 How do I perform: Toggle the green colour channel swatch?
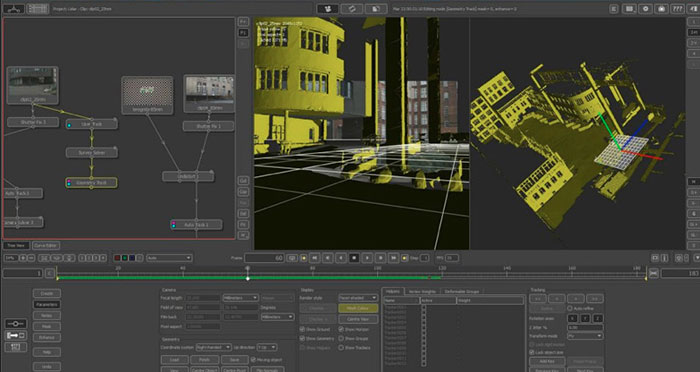125,258
